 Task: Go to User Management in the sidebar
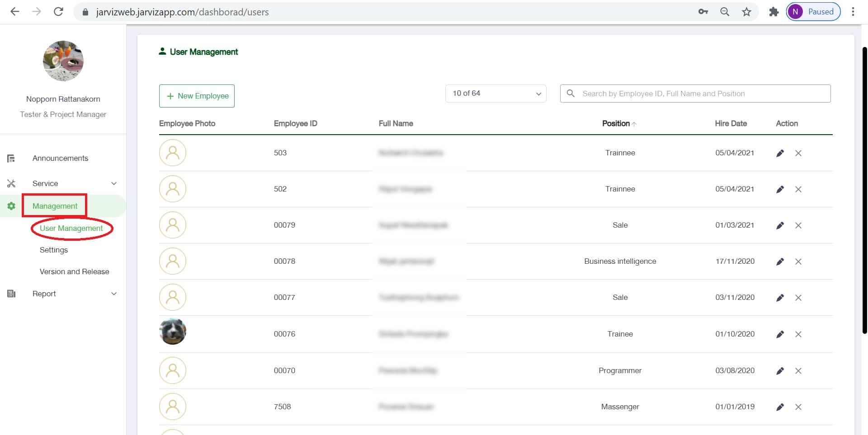coord(71,228)
